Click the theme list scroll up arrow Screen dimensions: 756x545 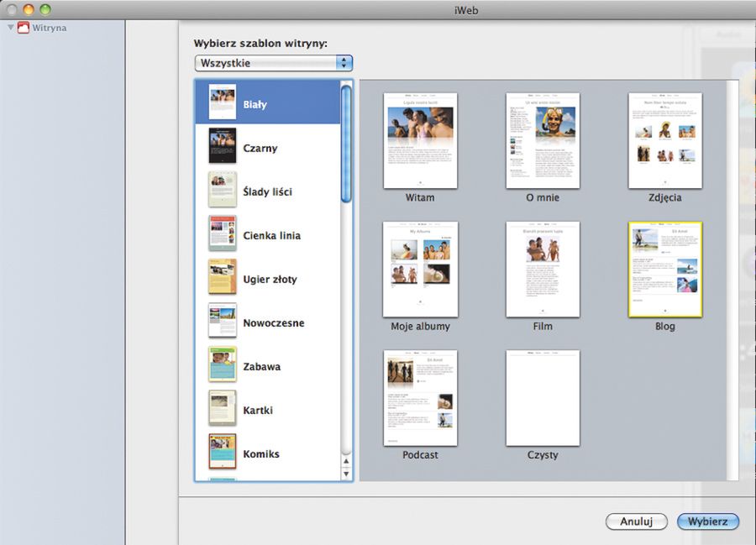pos(346,461)
